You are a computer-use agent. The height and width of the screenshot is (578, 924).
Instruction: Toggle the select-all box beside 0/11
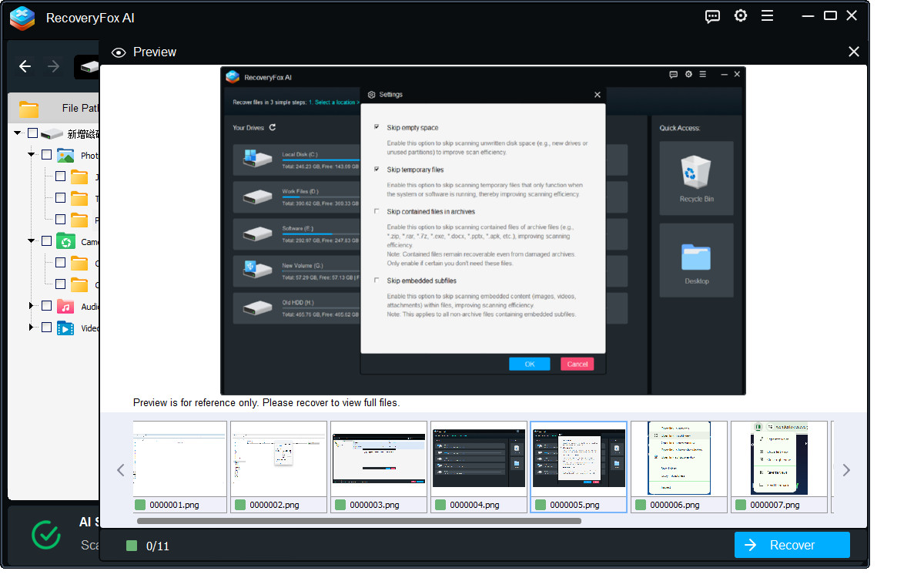(x=132, y=546)
